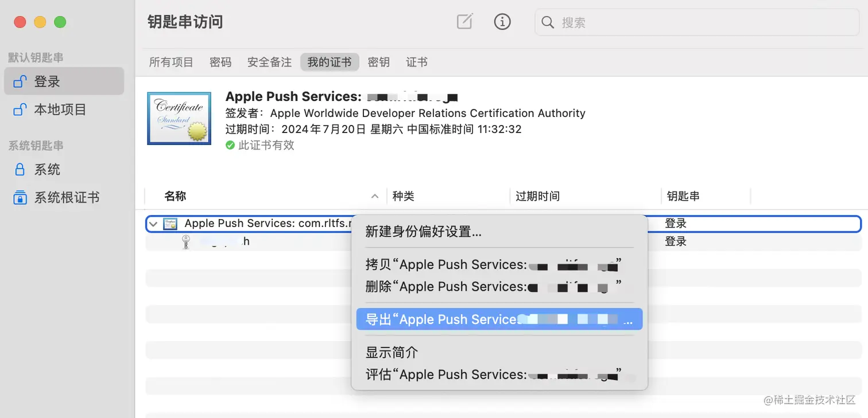868x418 pixels.
Task: Collapse the Apple Push Services certificate row
Action: point(153,224)
